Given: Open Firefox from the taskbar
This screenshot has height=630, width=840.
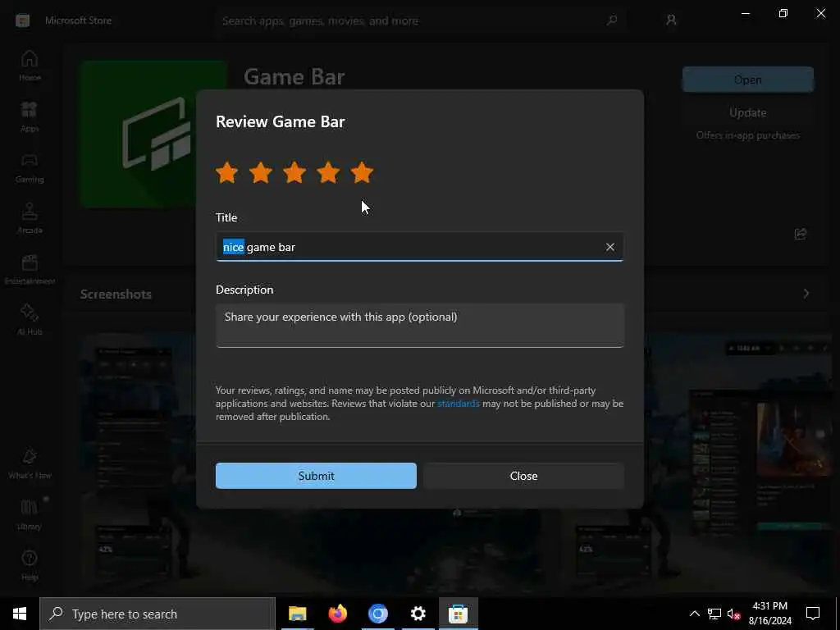Looking at the screenshot, I should point(337,614).
